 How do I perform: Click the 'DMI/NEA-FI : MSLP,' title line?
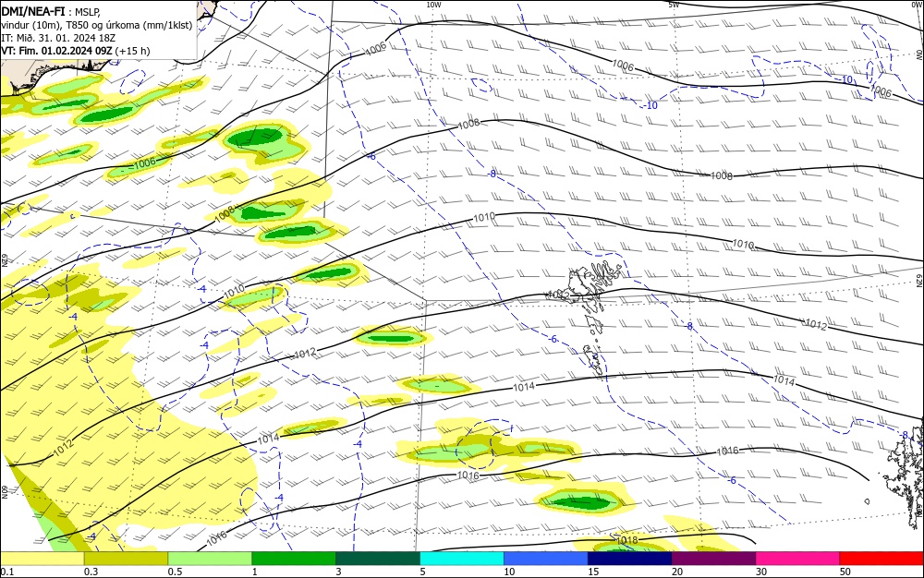[51, 10]
